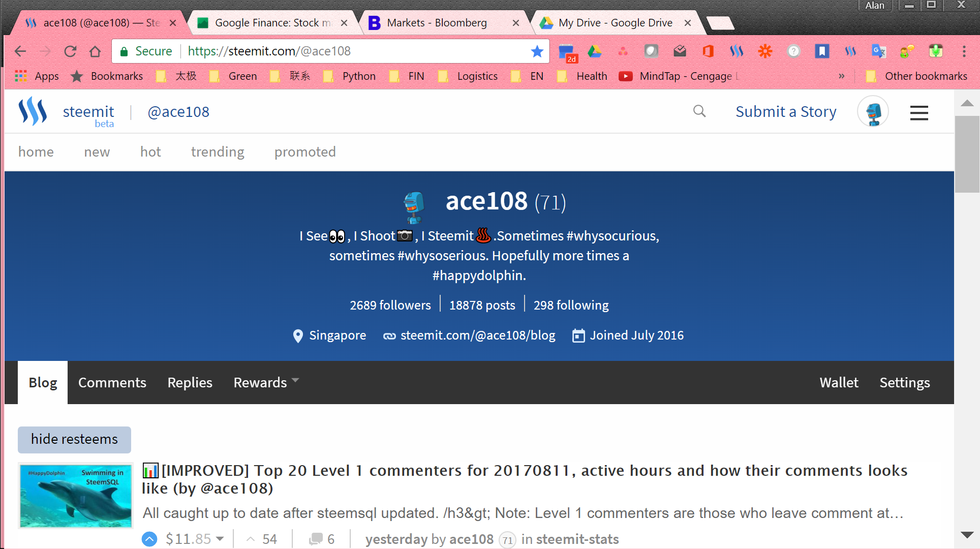Image resolution: width=980 pixels, height=549 pixels.
Task: Go to trending feed
Action: pos(218,152)
